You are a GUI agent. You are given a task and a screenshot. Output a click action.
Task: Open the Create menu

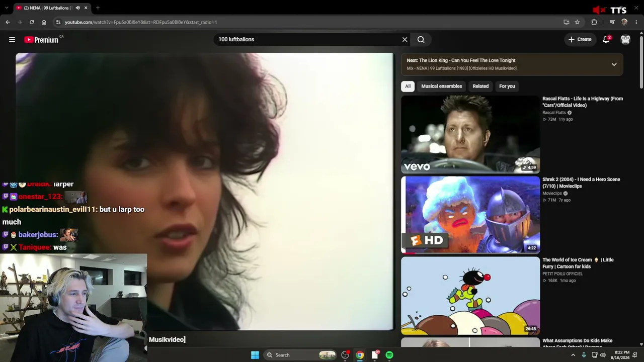tap(580, 39)
